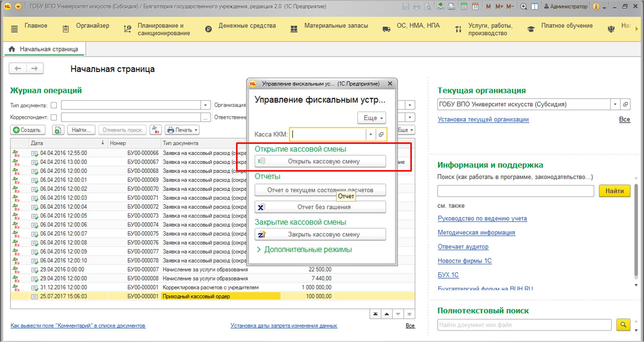Image resolution: width=644 pixels, height=342 pixels.
Task: Click the M memory button
Action: point(488,6)
